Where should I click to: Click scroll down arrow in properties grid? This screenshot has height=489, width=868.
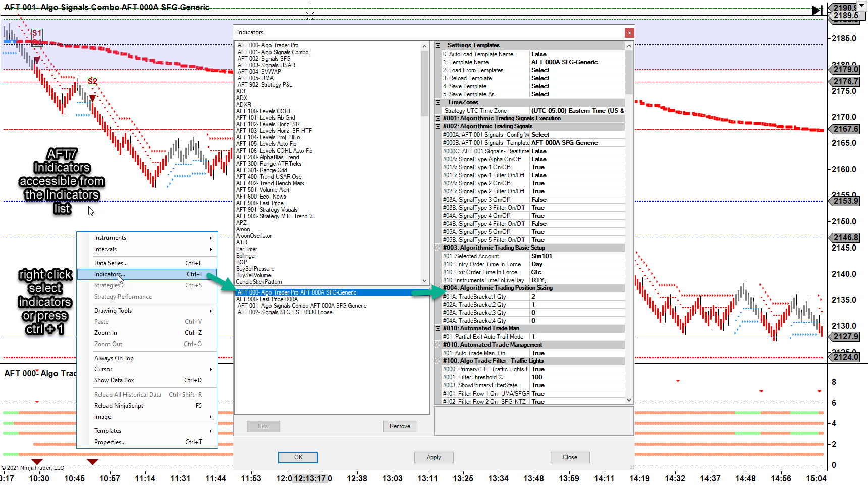pyautogui.click(x=629, y=400)
